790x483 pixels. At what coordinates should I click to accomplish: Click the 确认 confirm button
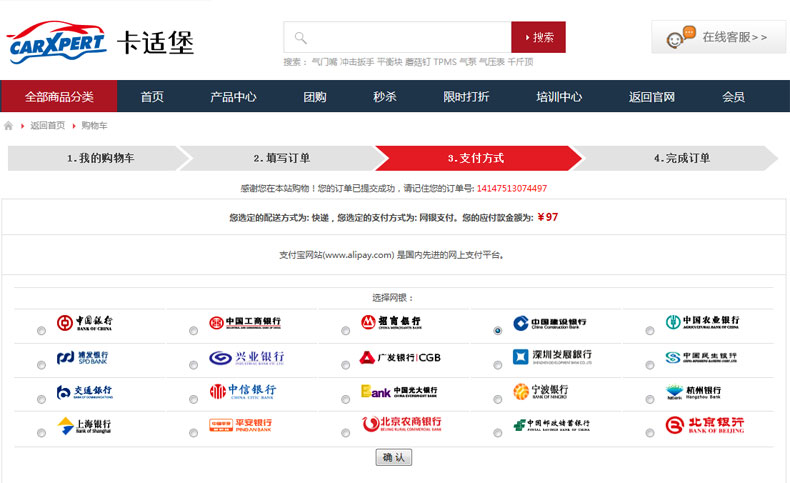pos(393,457)
